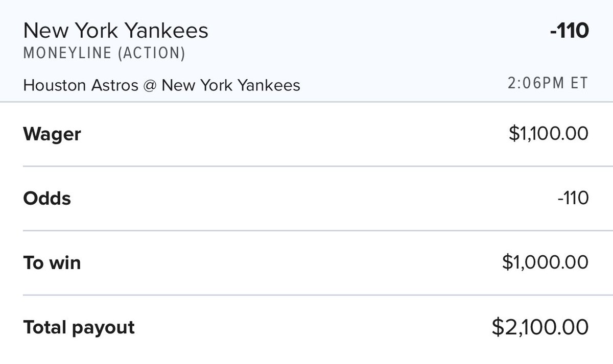The image size is (613, 364).
Task: Select the Wager row label
Action: pyautogui.click(x=52, y=134)
